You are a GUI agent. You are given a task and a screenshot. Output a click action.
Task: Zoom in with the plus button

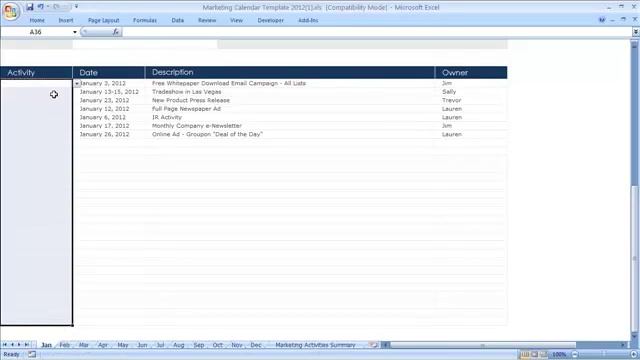click(x=634, y=354)
